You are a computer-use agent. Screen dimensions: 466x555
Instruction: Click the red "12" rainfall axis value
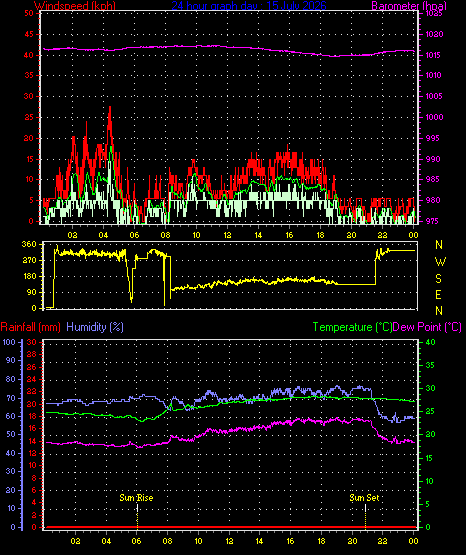click(32, 453)
